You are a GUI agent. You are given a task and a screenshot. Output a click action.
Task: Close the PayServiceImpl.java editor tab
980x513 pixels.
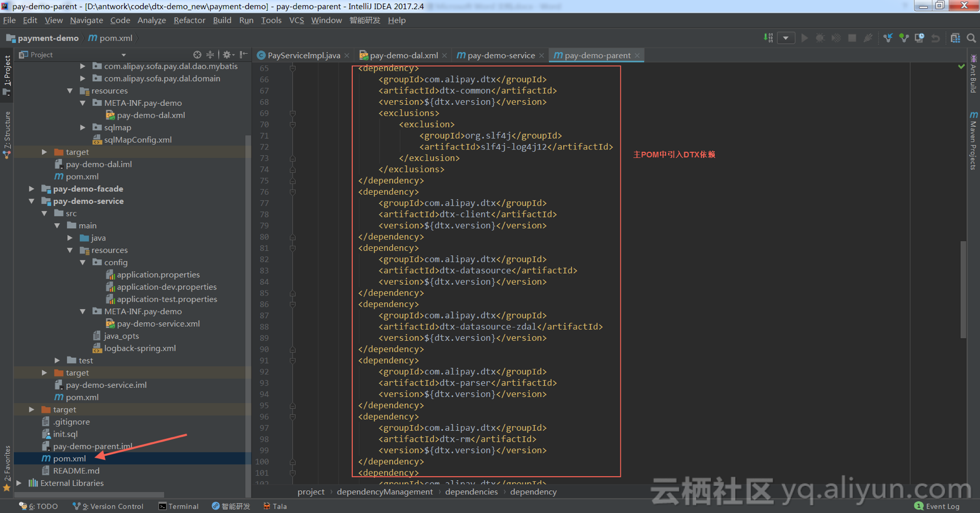[x=347, y=55]
